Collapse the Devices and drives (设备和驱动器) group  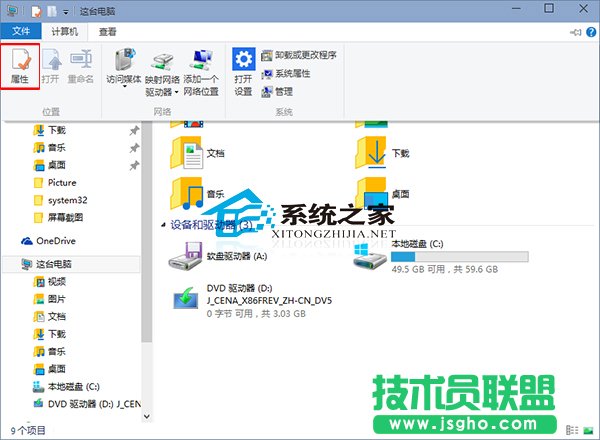click(x=163, y=224)
